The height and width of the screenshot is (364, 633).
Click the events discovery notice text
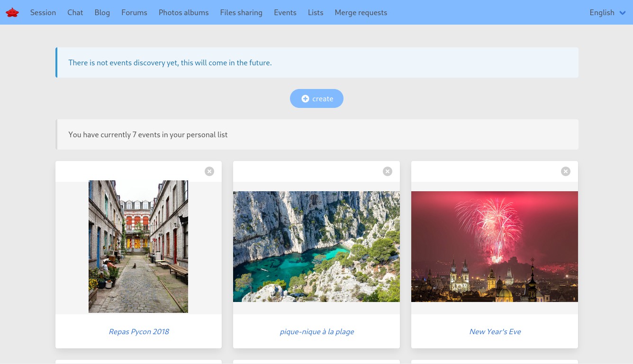[x=170, y=62]
